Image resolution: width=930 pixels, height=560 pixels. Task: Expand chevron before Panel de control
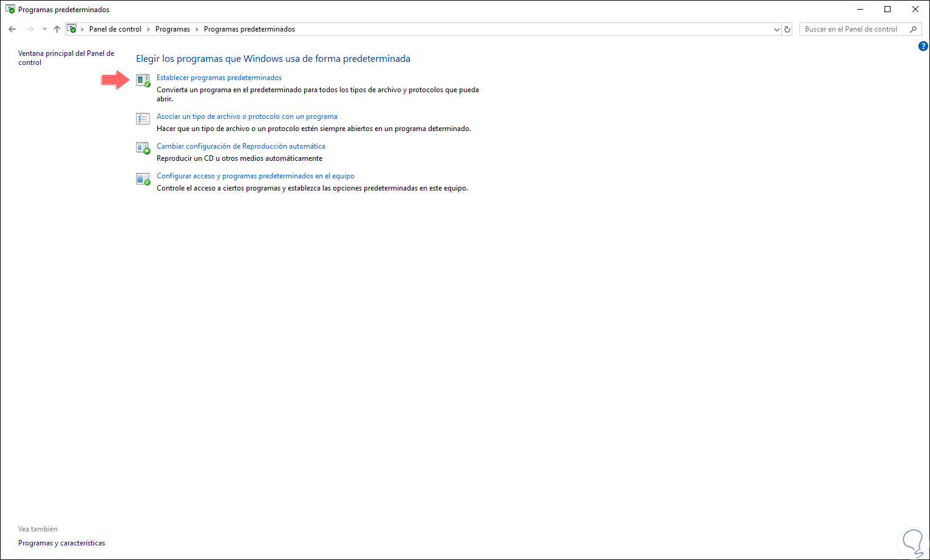click(x=83, y=29)
